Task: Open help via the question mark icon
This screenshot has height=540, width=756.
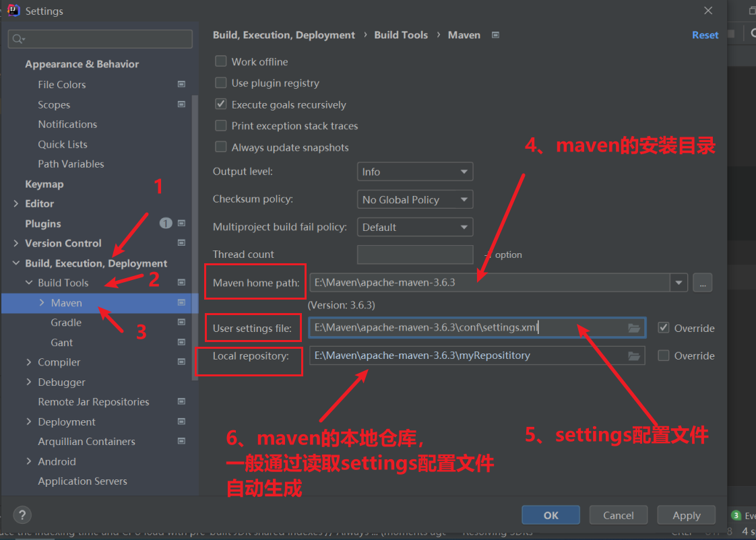Action: (22, 515)
